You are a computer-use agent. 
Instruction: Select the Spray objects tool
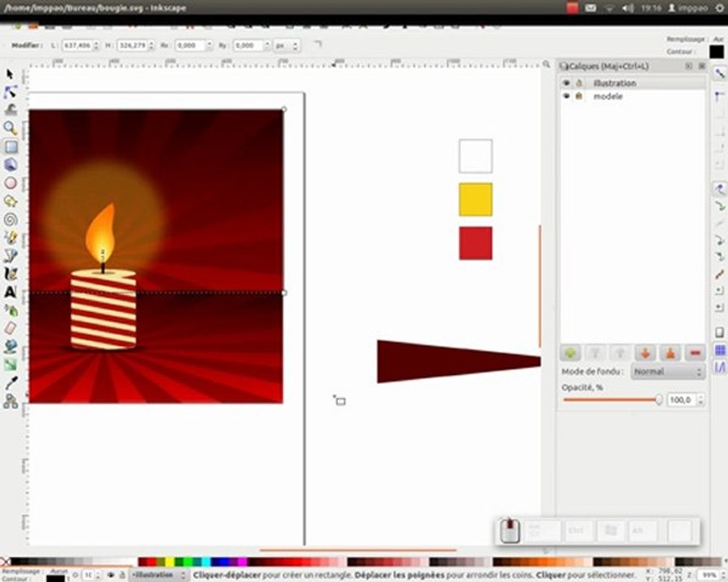(11, 310)
